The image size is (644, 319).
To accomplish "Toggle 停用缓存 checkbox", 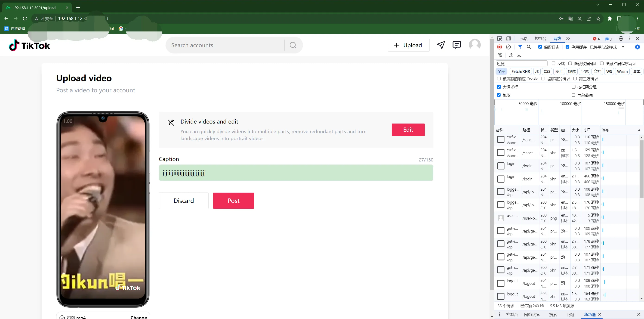I will click(x=567, y=47).
